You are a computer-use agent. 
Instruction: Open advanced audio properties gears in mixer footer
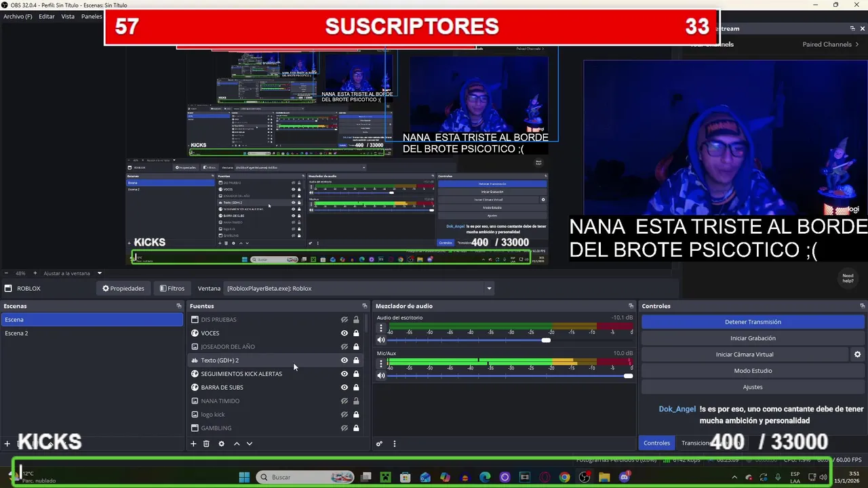[379, 444]
